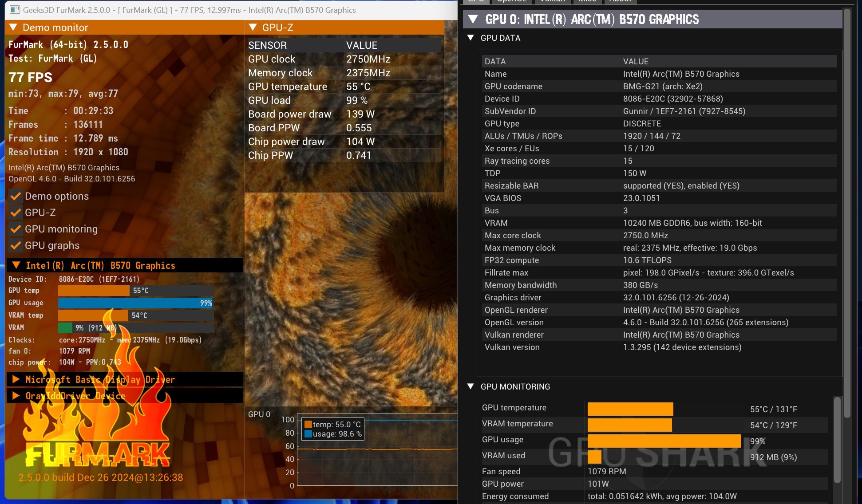Select the FP32 compute 10.6 TFLOPS row

tap(659, 260)
